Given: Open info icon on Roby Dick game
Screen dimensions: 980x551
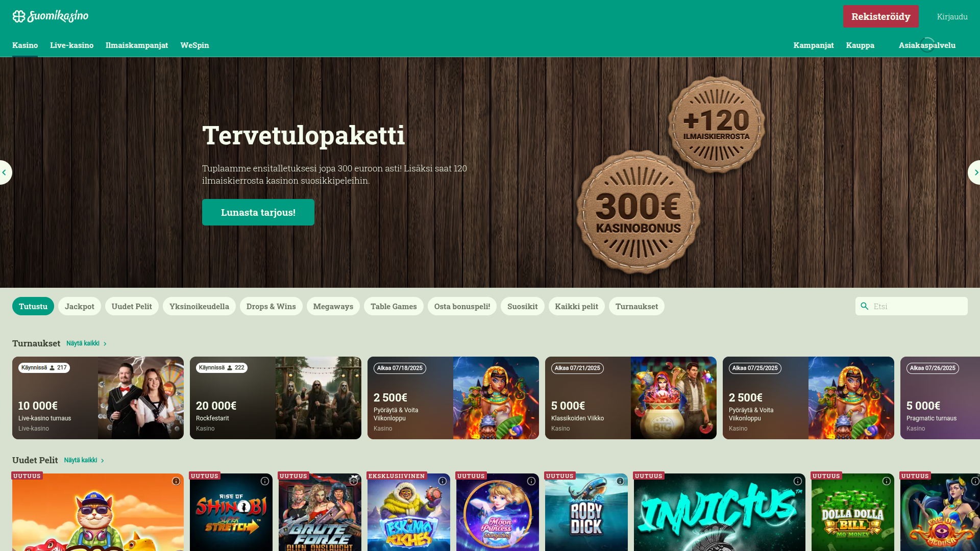Looking at the screenshot, I should point(620,481).
